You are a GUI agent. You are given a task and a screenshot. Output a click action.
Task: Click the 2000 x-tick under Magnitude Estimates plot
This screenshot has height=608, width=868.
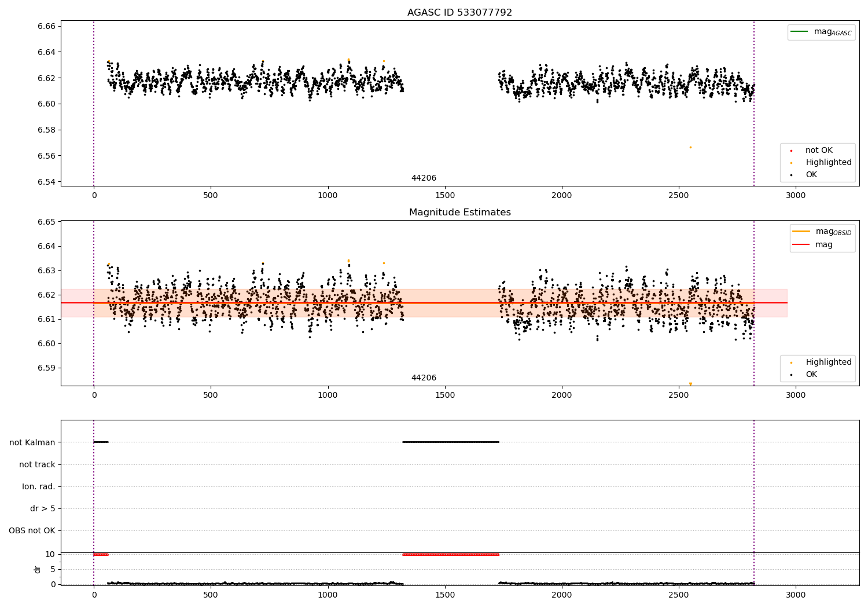point(562,395)
